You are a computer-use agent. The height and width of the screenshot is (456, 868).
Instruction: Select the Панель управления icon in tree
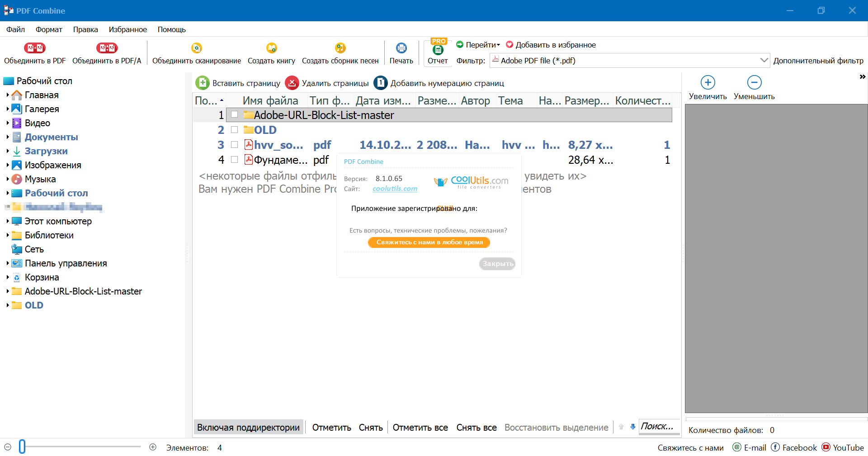click(x=17, y=263)
